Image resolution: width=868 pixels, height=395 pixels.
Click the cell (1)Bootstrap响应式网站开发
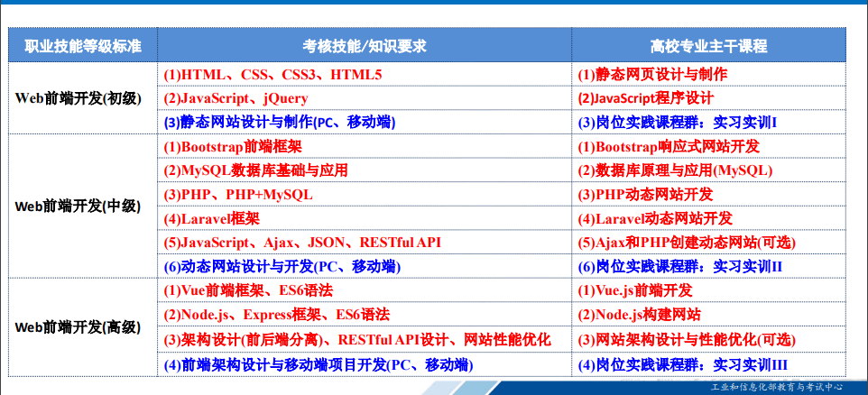point(708,146)
